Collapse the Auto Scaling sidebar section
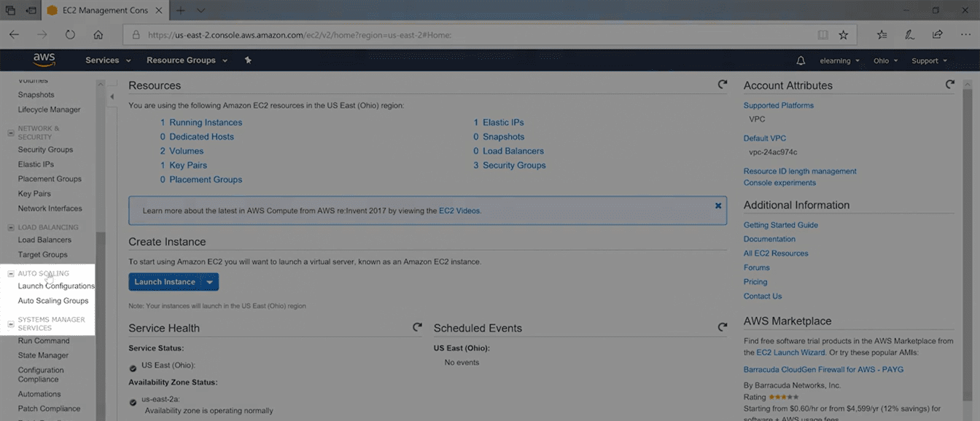980x421 pixels. pyautogui.click(x=11, y=274)
